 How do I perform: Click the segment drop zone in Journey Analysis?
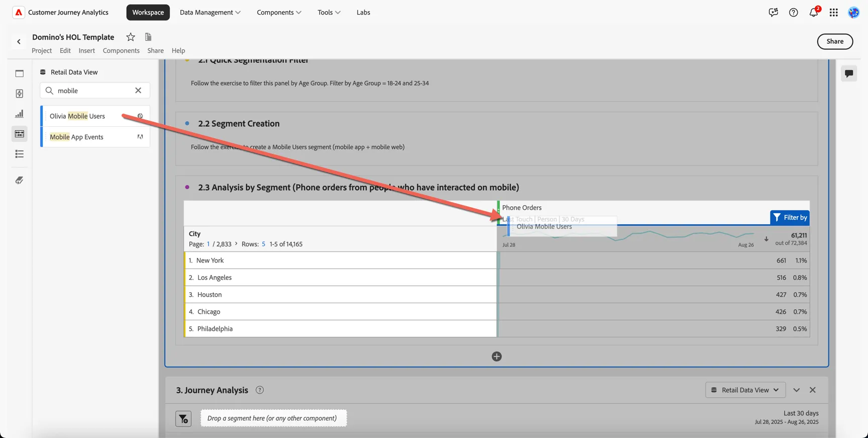(273, 418)
